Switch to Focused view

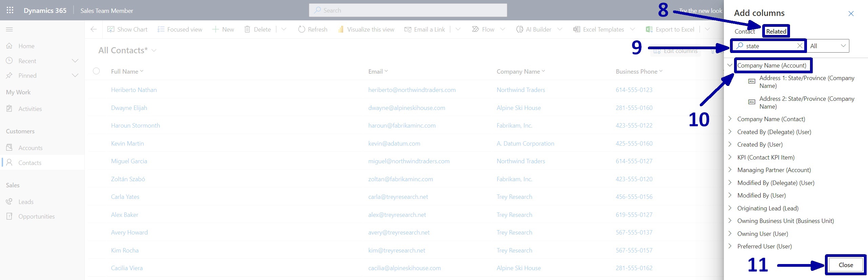tap(180, 30)
